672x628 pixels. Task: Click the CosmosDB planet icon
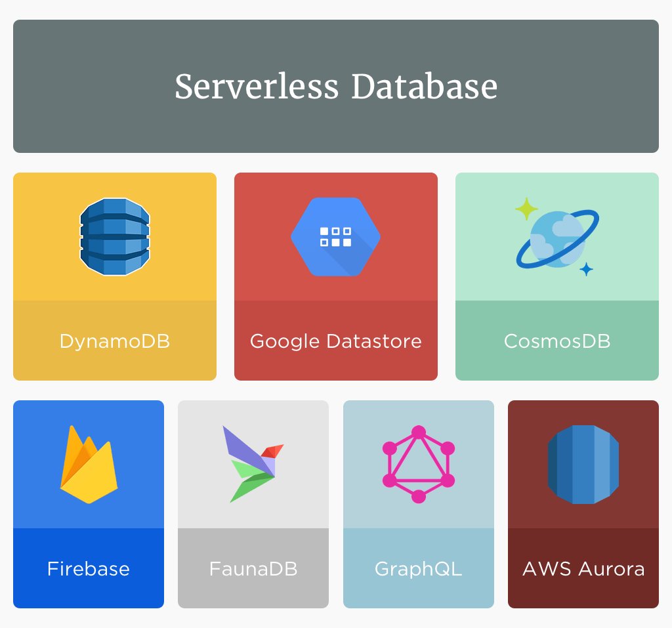point(557,237)
